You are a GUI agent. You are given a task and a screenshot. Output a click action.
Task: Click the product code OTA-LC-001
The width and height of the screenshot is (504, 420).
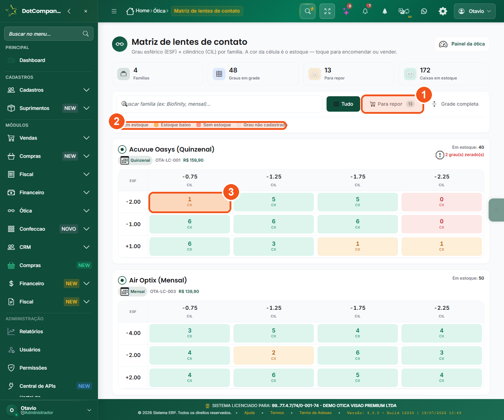168,160
